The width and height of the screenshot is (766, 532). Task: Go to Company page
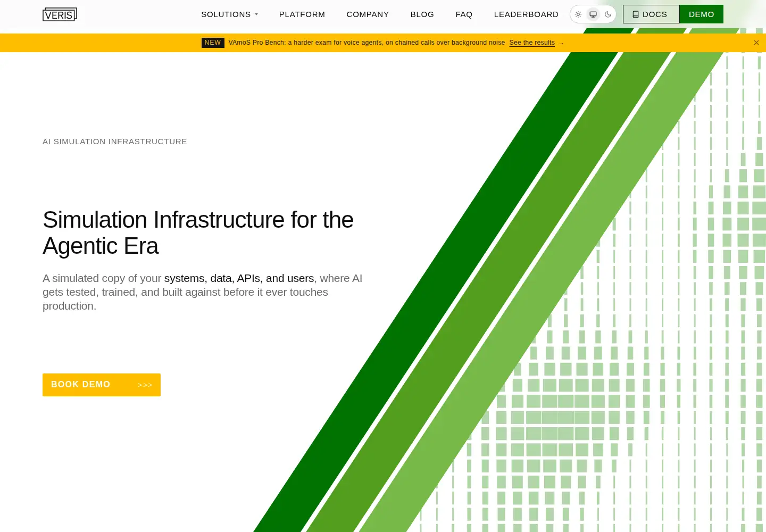pyautogui.click(x=368, y=14)
